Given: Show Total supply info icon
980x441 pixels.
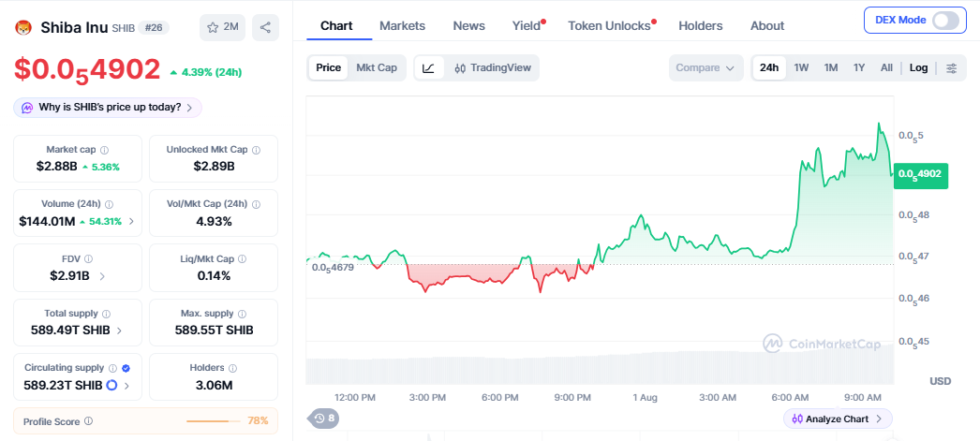Looking at the screenshot, I should (106, 314).
